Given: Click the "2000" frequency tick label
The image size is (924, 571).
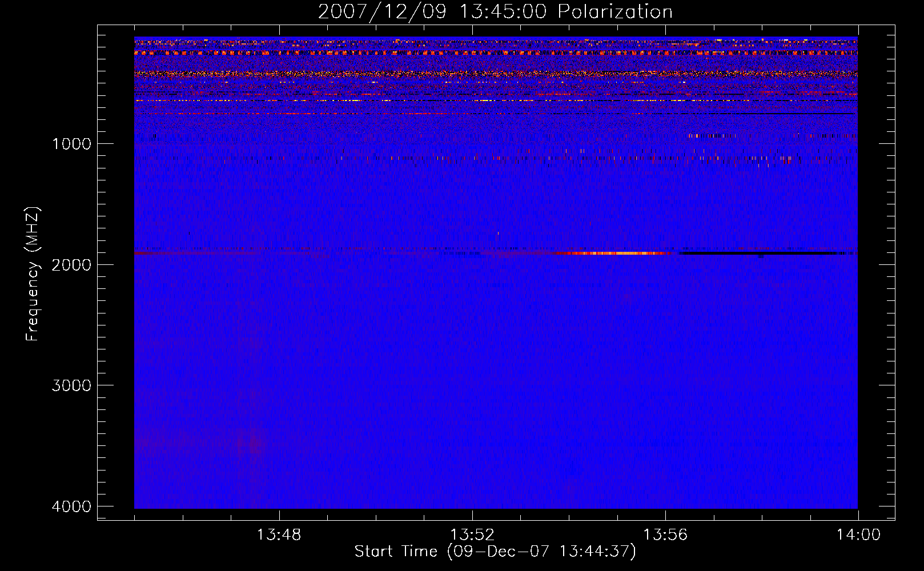Looking at the screenshot, I should coord(71,264).
